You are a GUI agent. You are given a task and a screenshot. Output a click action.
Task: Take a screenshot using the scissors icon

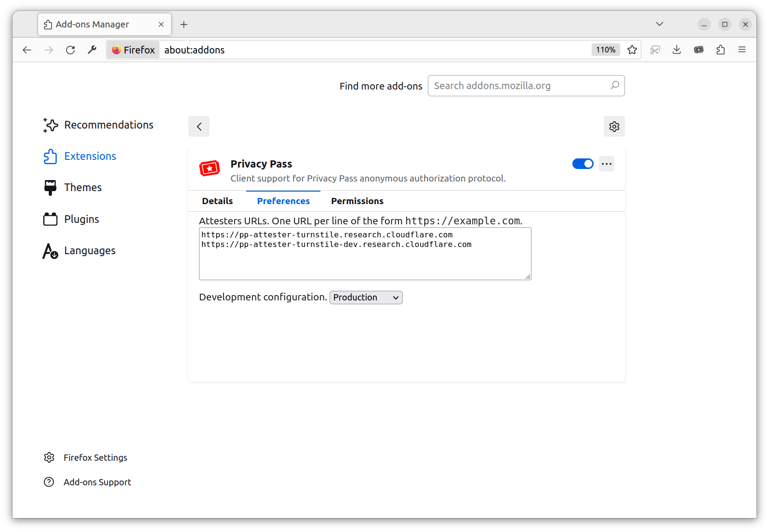(655, 50)
